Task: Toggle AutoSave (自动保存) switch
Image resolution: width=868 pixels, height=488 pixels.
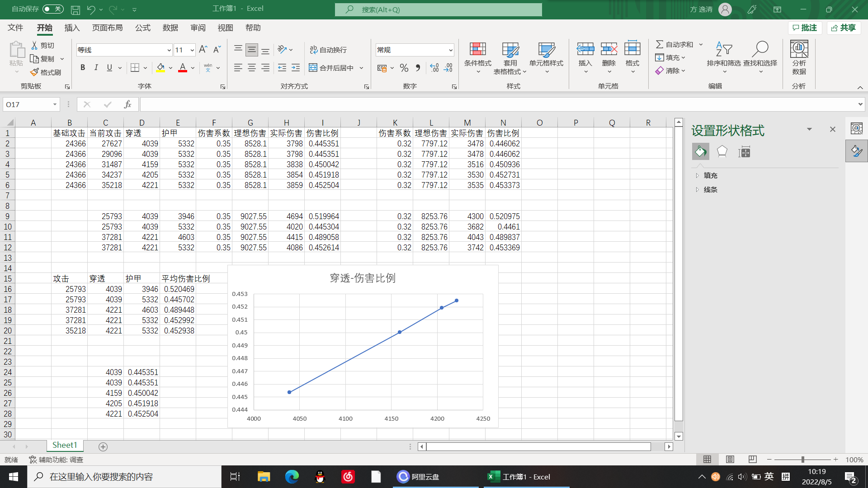Action: coord(53,9)
